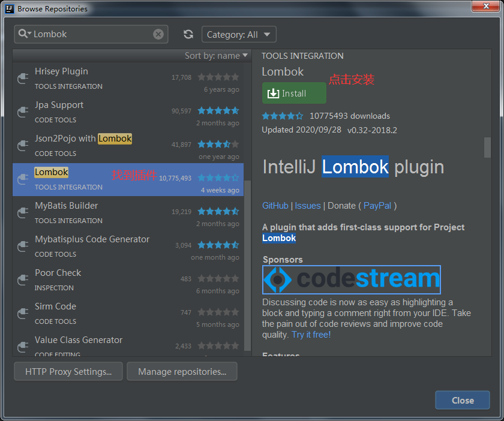This screenshot has height=421, width=504.
Task: Open the PayPal donate link
Action: [x=377, y=206]
